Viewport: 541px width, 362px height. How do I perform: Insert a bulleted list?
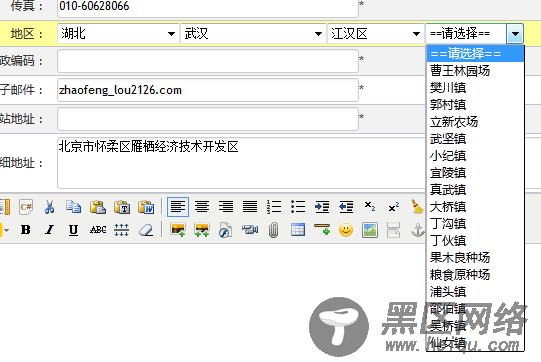298,207
